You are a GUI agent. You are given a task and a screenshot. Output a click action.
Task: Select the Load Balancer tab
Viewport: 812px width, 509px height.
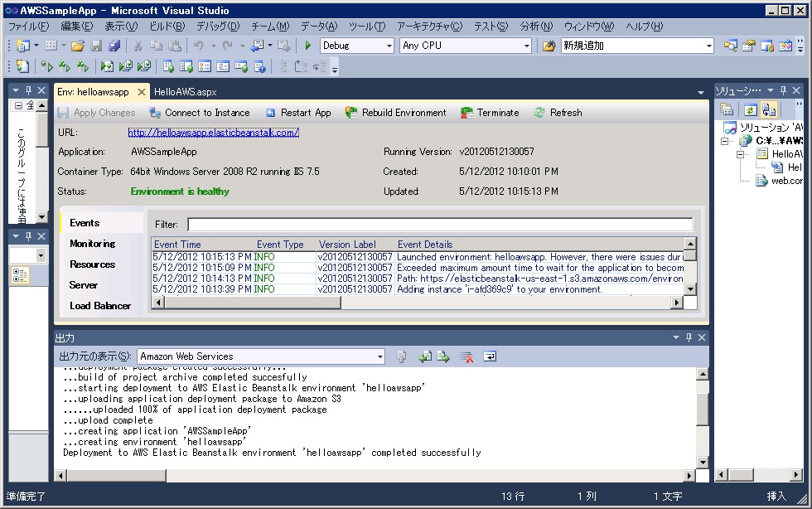coord(100,306)
